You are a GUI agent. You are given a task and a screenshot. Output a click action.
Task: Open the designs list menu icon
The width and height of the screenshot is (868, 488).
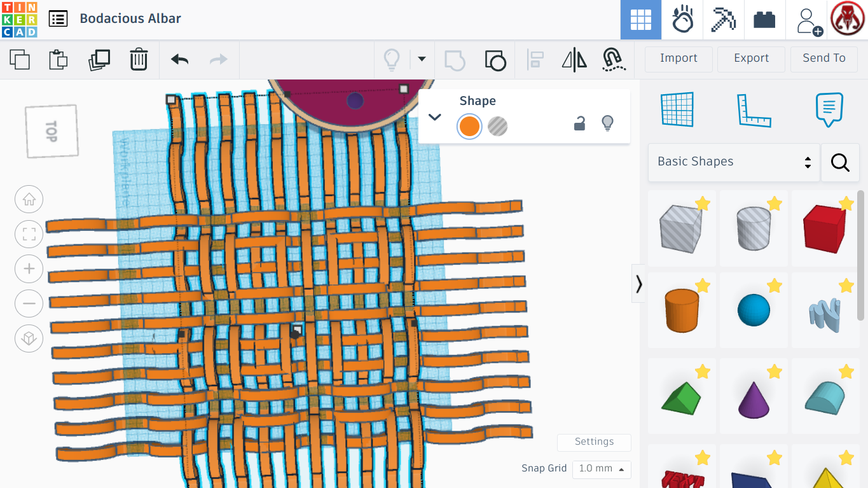point(58,19)
